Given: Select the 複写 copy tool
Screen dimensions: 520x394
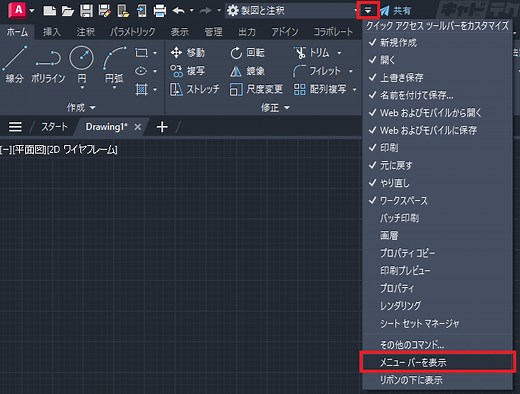Looking at the screenshot, I should [x=188, y=71].
